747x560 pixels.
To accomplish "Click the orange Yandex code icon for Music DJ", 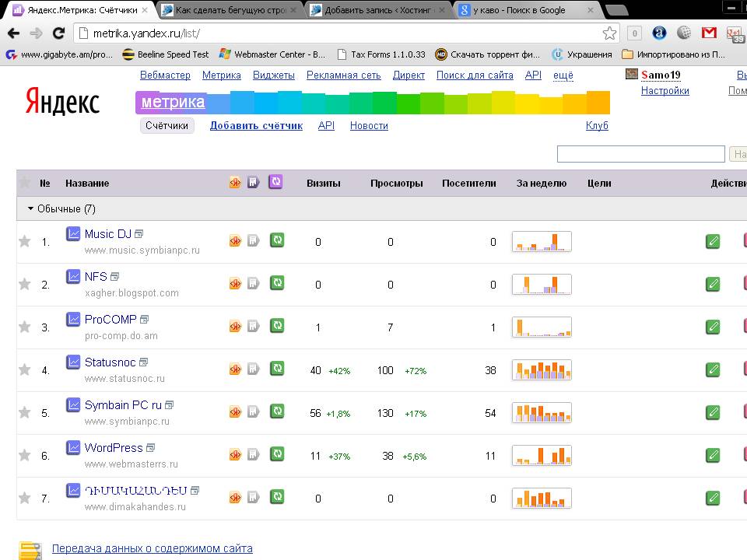I will [x=235, y=241].
